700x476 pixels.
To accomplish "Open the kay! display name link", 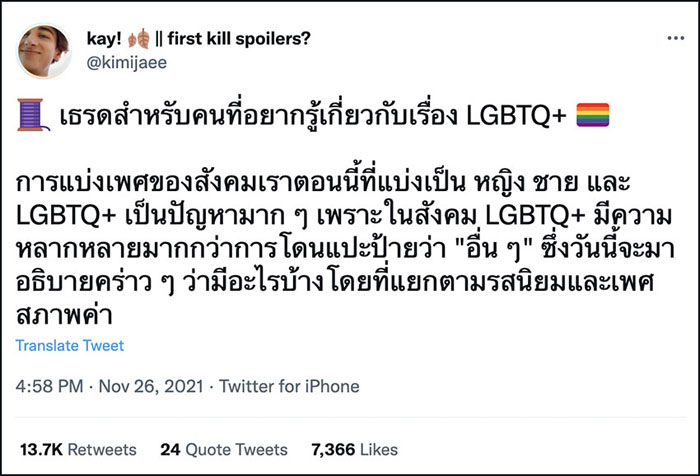I will pos(104,39).
